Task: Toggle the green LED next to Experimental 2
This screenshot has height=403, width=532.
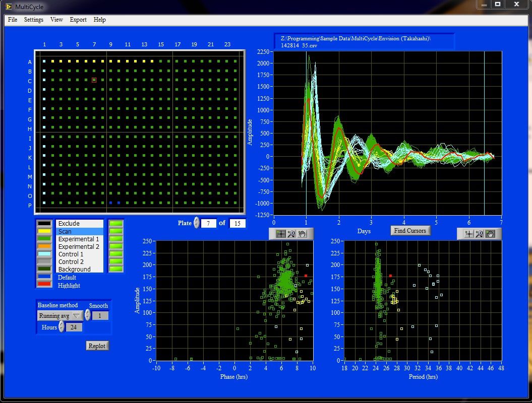Action: [114, 246]
